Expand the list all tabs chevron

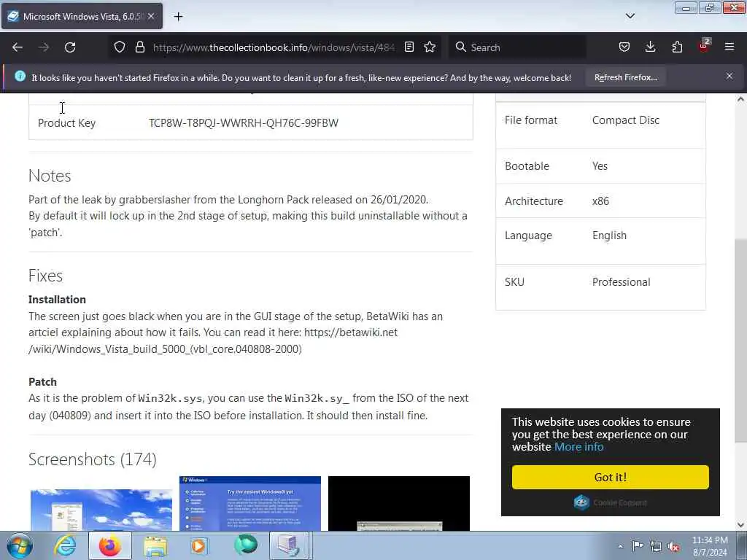pyautogui.click(x=630, y=16)
